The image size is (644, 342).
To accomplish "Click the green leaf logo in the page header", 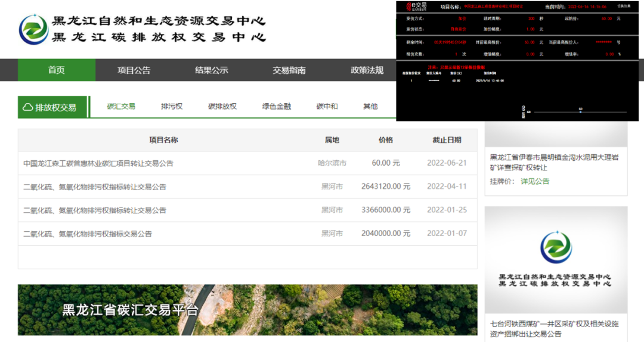I will click(x=33, y=29).
